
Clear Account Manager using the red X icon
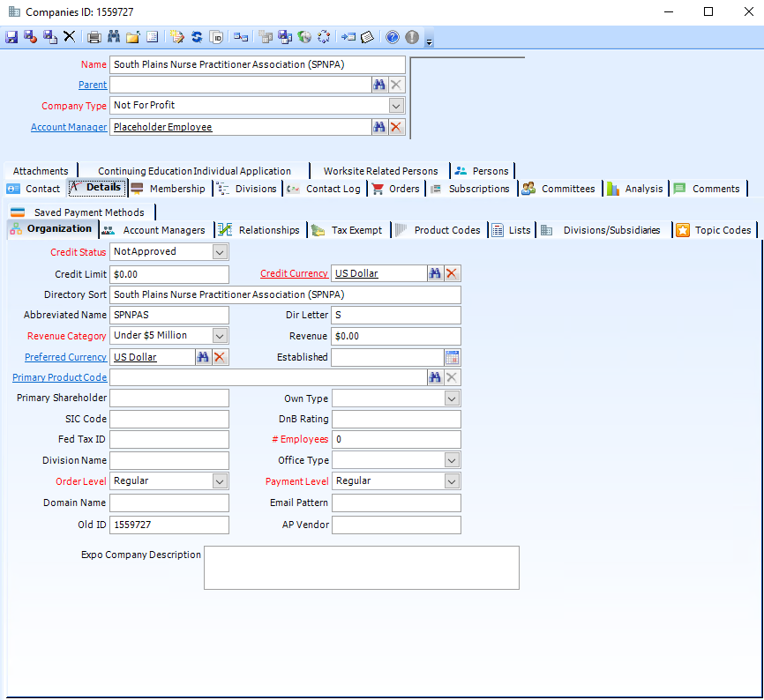396,126
